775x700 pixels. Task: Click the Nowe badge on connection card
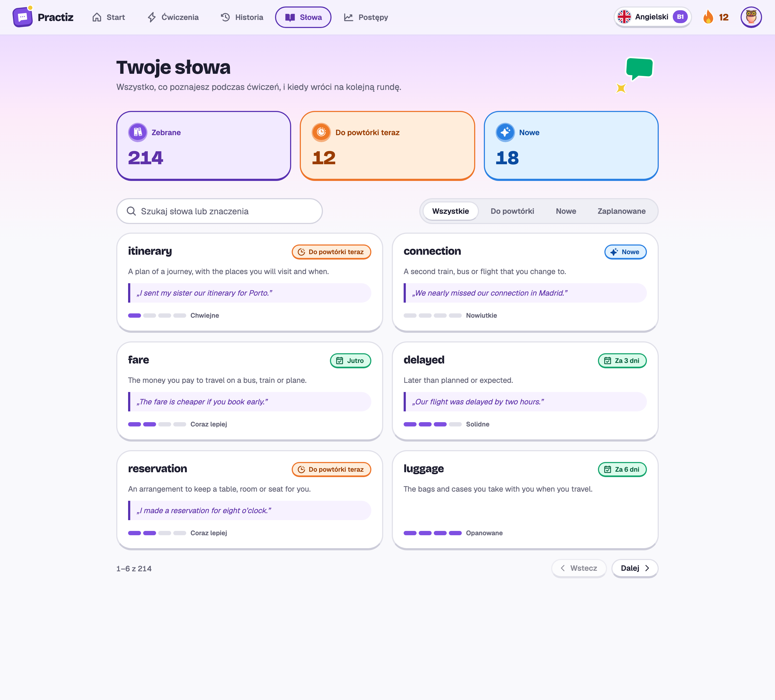coord(625,252)
